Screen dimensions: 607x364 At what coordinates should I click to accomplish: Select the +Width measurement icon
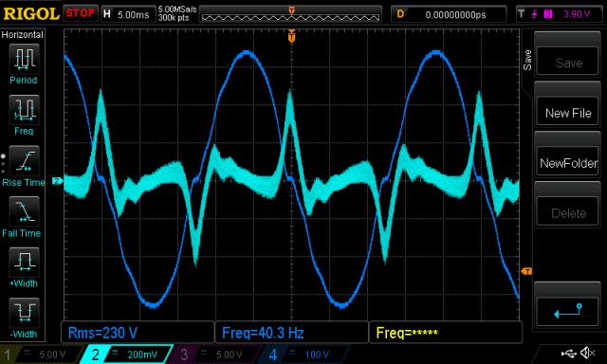pyautogui.click(x=24, y=263)
